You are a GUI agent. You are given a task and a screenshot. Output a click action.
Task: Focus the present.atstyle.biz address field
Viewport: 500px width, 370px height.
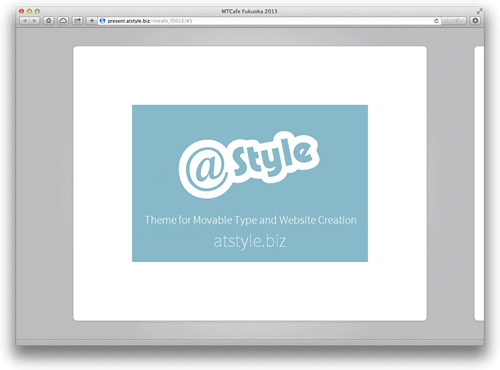[x=269, y=21]
